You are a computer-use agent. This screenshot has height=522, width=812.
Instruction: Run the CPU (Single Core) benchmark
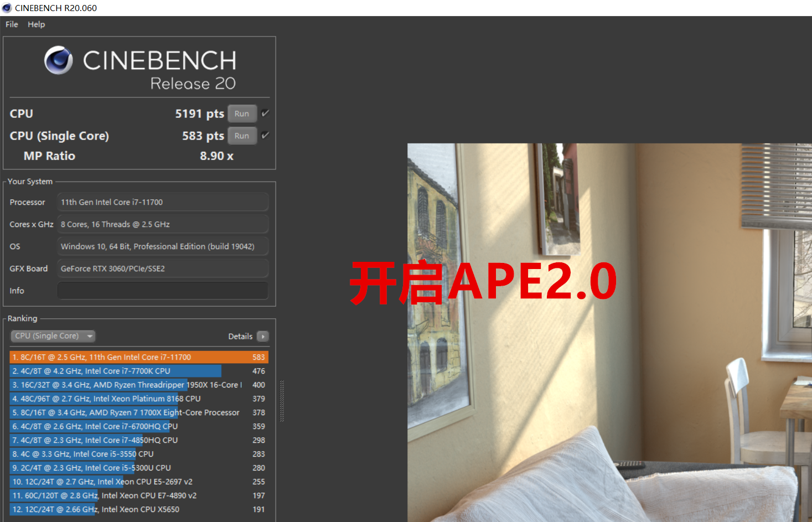[x=242, y=136]
